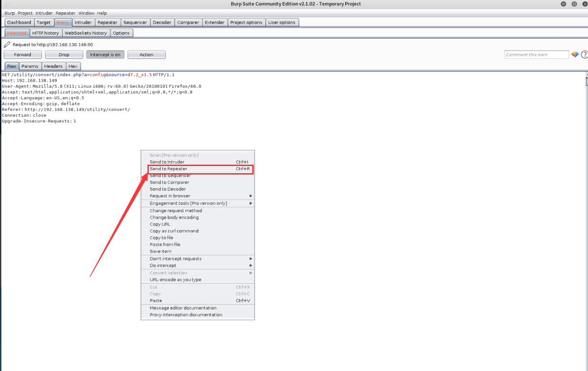Choose Paste in context menu
This screenshot has width=588, height=371.
click(198, 301)
